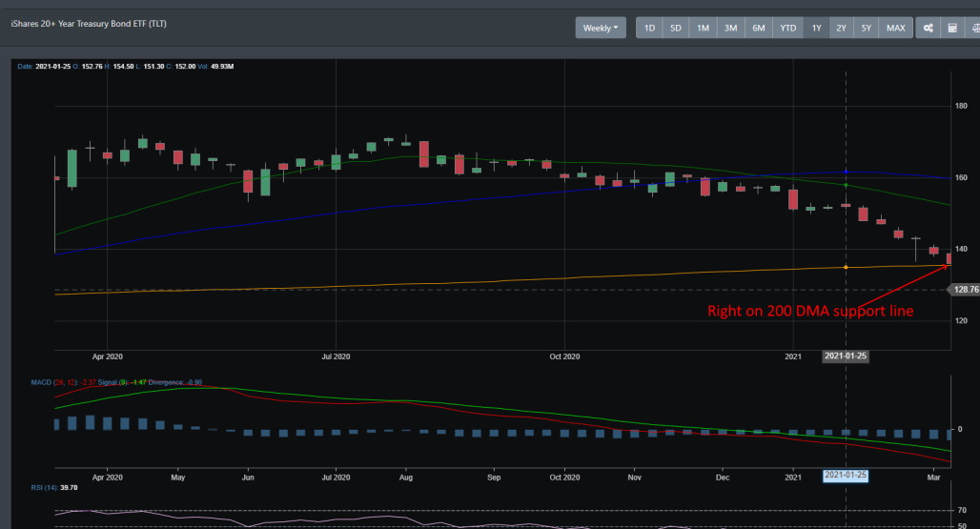Click the volume value 49.93M
This screenshot has width=980, height=529.
[222, 66]
